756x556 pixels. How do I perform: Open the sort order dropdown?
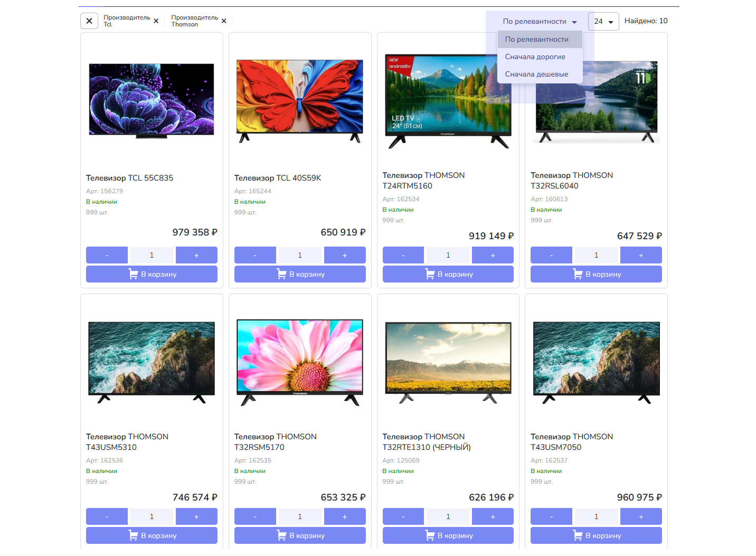click(x=540, y=22)
